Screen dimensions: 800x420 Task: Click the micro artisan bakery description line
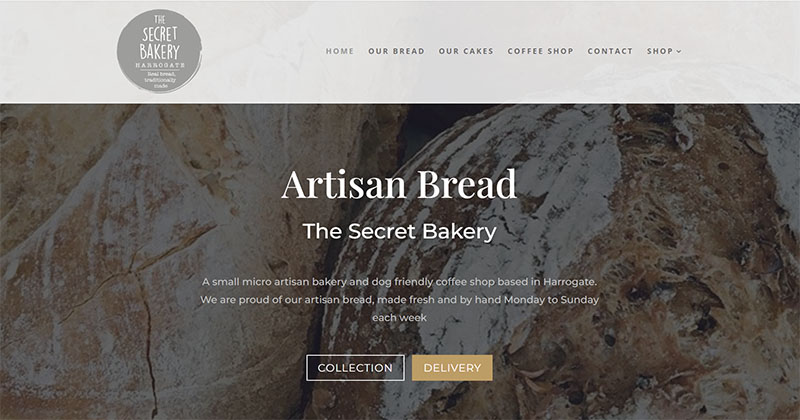coord(399,282)
